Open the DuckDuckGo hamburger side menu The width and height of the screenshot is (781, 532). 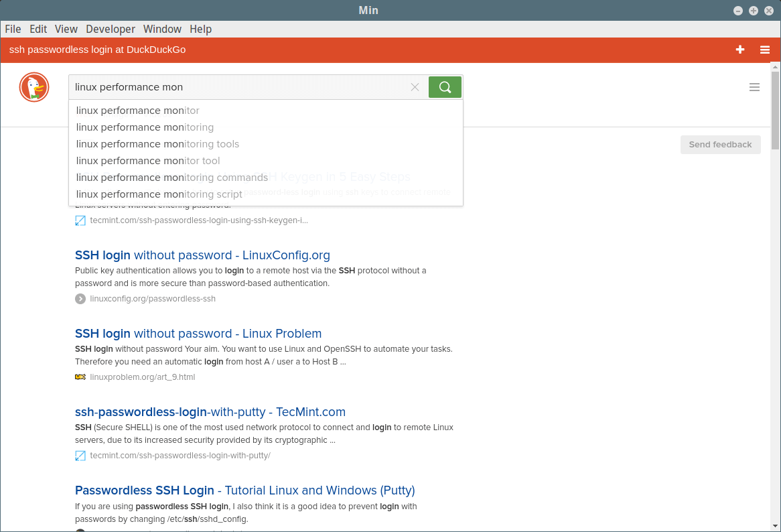(755, 87)
